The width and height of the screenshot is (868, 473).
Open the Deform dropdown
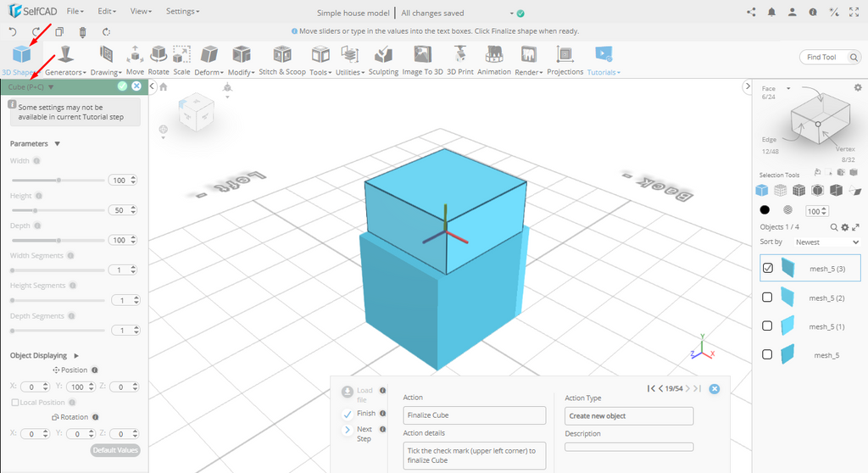pyautogui.click(x=209, y=60)
